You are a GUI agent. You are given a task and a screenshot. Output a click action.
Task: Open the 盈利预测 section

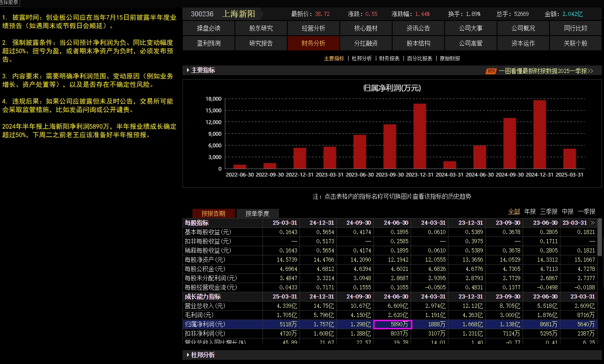(x=208, y=43)
